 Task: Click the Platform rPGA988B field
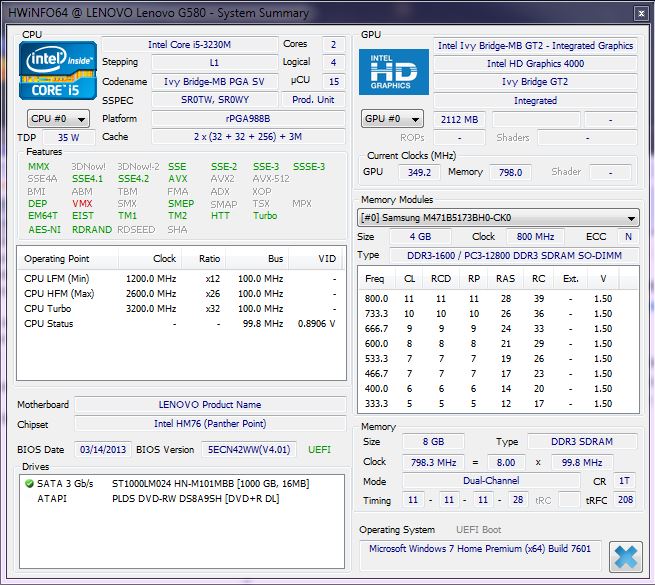[x=248, y=119]
